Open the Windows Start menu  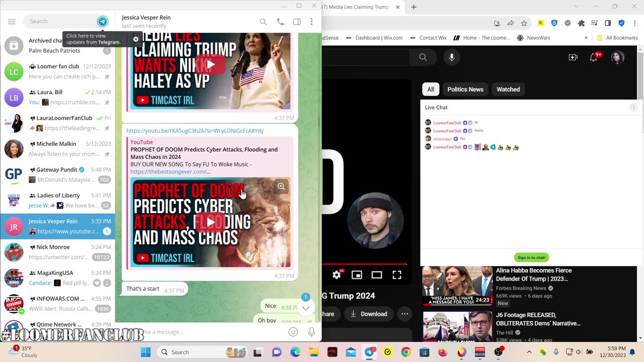[146, 352]
